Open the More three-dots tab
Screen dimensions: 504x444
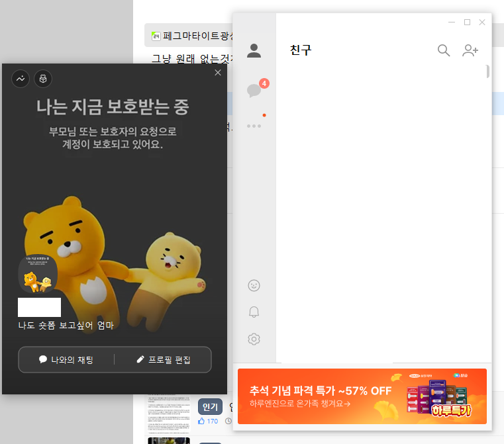[254, 126]
